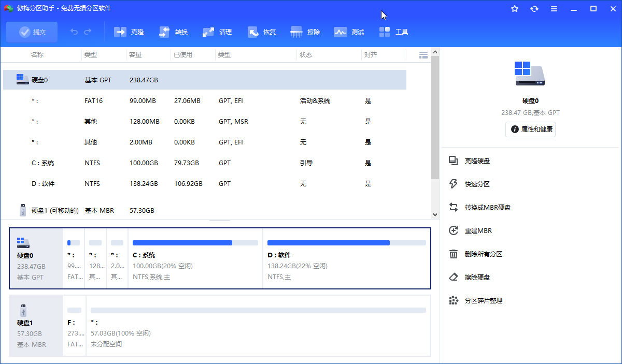Click the defragment grid icon
This screenshot has height=364, width=622.
pyautogui.click(x=454, y=301)
